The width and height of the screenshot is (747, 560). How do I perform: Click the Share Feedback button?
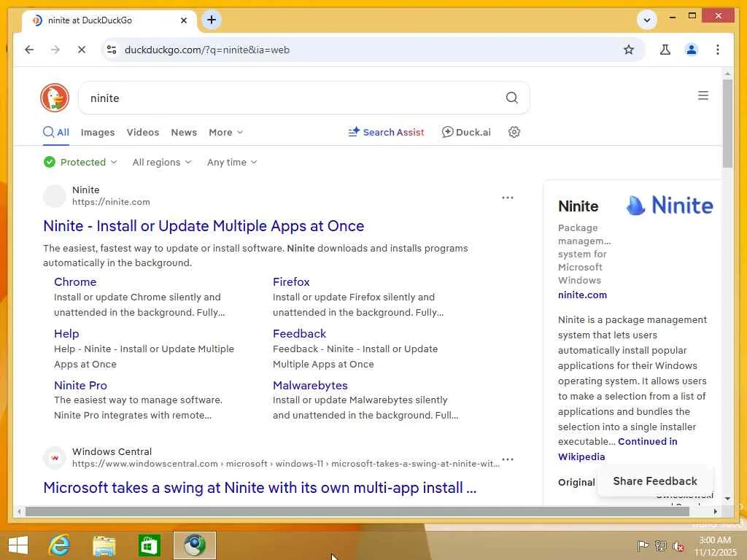[x=655, y=481]
